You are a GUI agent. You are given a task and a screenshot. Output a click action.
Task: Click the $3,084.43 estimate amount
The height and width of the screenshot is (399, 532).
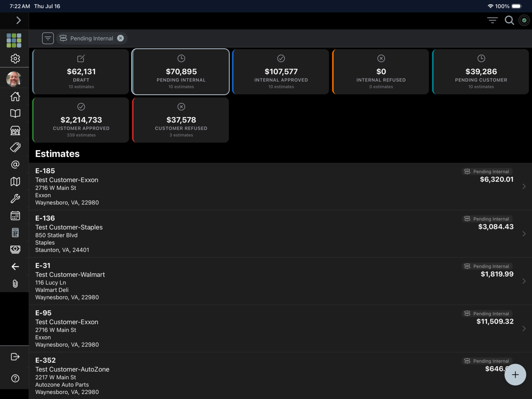point(496,227)
